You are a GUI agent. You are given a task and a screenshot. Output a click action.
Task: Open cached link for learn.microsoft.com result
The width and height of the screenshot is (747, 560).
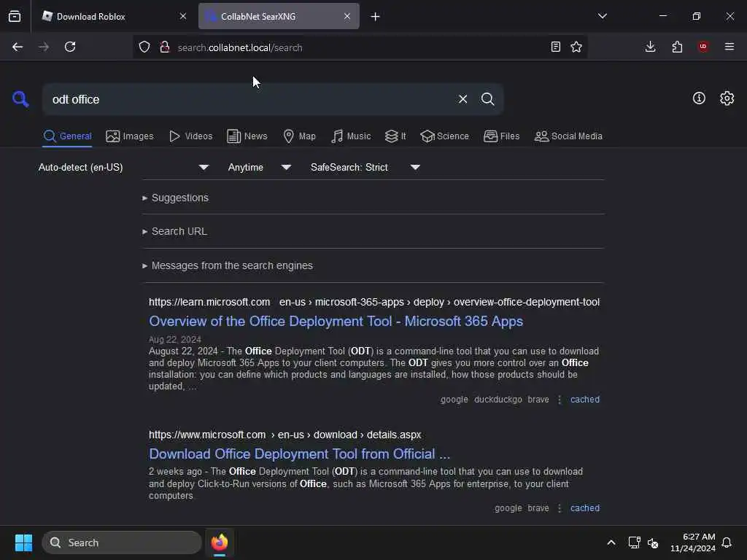[x=585, y=400]
